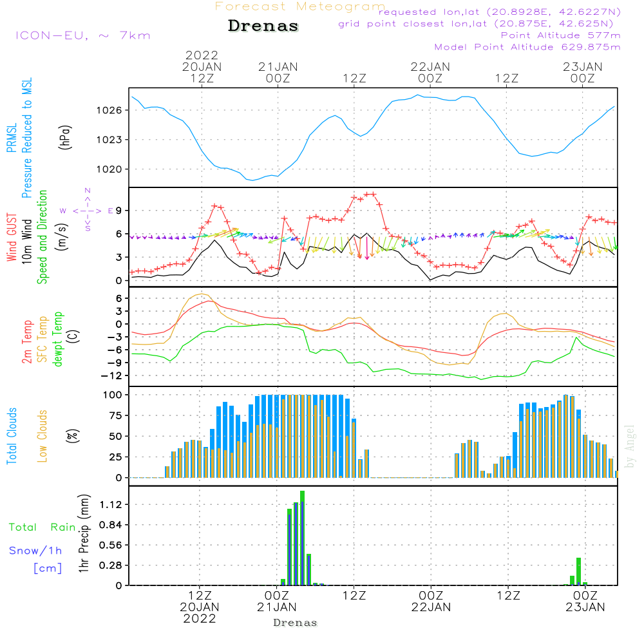644x644 pixels.
Task: Click the bottom '00Z 21JAN' axis label
Action: 276,601
